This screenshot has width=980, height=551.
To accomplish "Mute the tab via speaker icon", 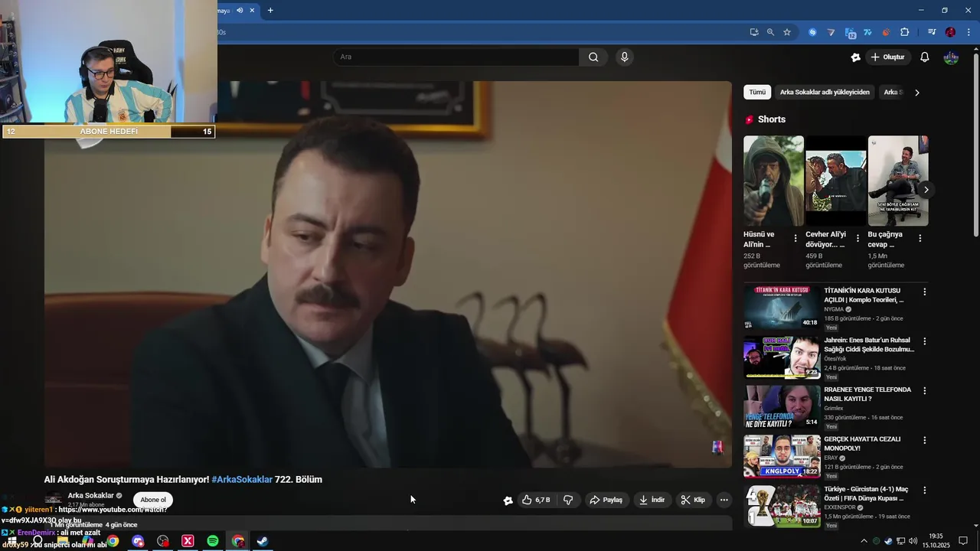I will (240, 10).
